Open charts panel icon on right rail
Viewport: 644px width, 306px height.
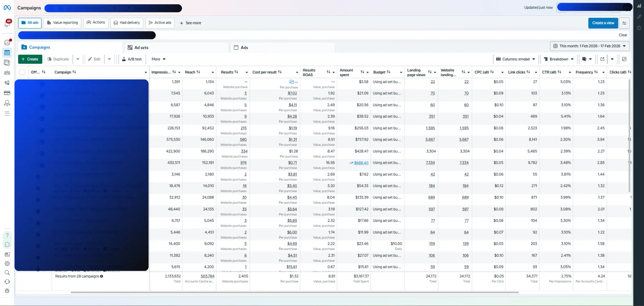(639, 6)
